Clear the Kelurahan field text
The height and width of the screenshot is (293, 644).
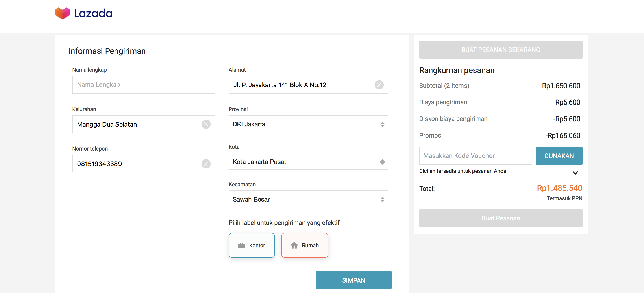[206, 124]
